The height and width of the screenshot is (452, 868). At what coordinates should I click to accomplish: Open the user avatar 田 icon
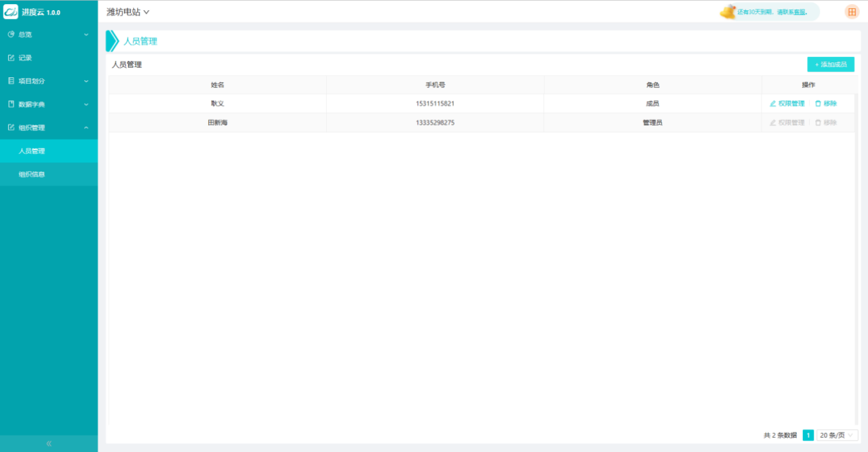coord(852,12)
